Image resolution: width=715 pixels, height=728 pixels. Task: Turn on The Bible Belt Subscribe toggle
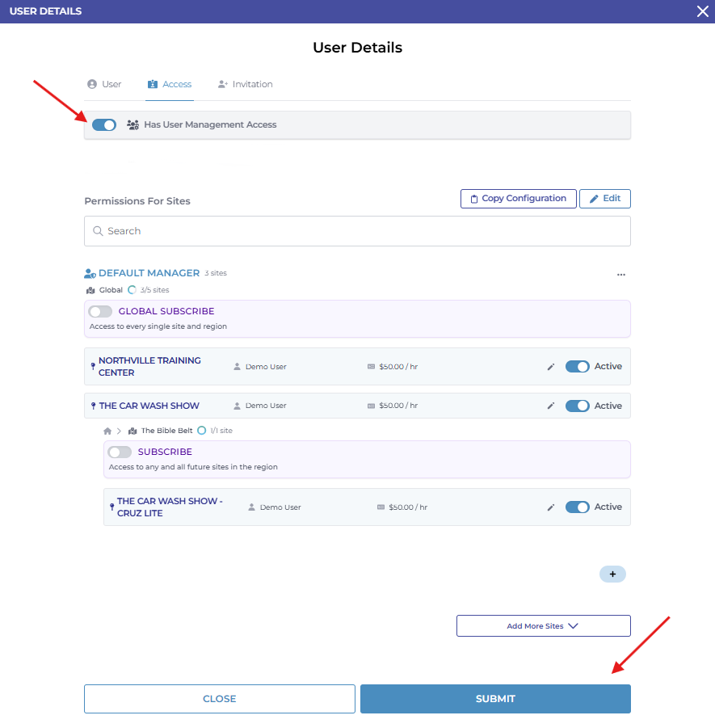pyautogui.click(x=120, y=452)
